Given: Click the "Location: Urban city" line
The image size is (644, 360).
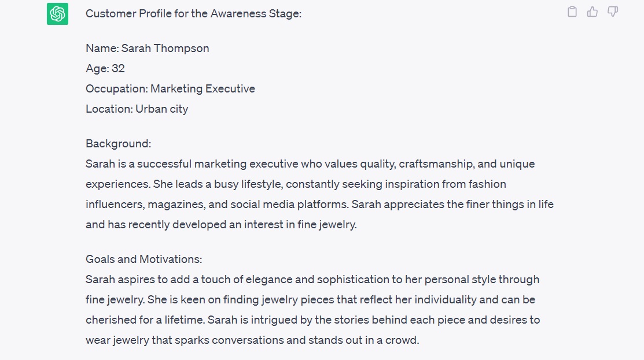Looking at the screenshot, I should pos(137,109).
